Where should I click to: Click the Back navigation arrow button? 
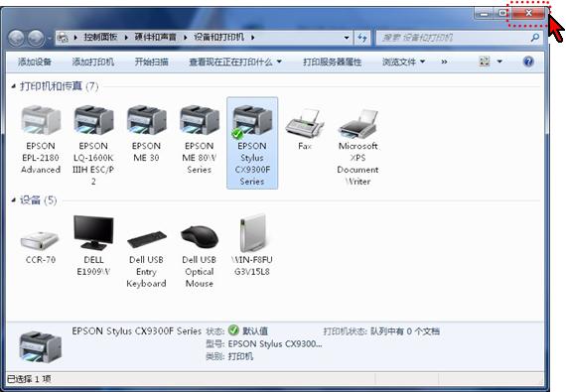pyautogui.click(x=16, y=38)
